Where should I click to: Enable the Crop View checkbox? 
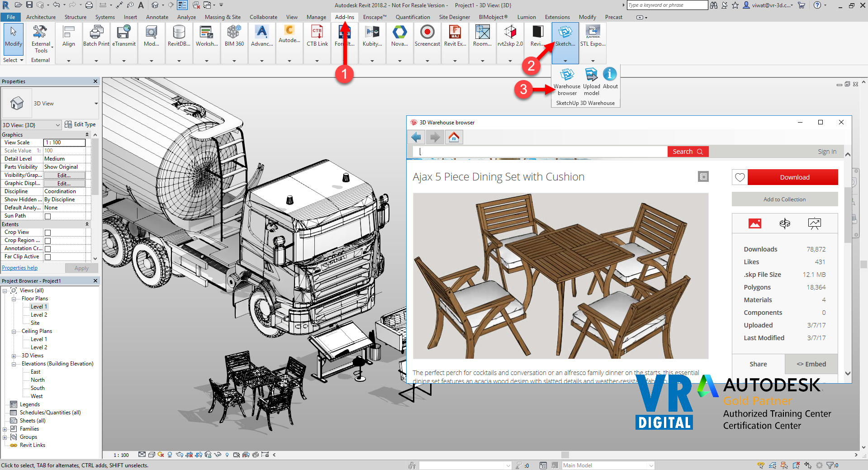pos(47,233)
